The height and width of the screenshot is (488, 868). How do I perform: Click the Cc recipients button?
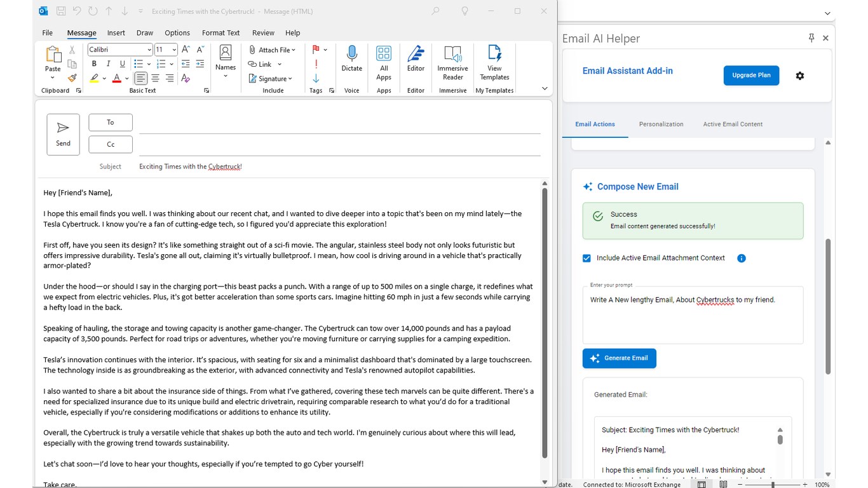111,144
